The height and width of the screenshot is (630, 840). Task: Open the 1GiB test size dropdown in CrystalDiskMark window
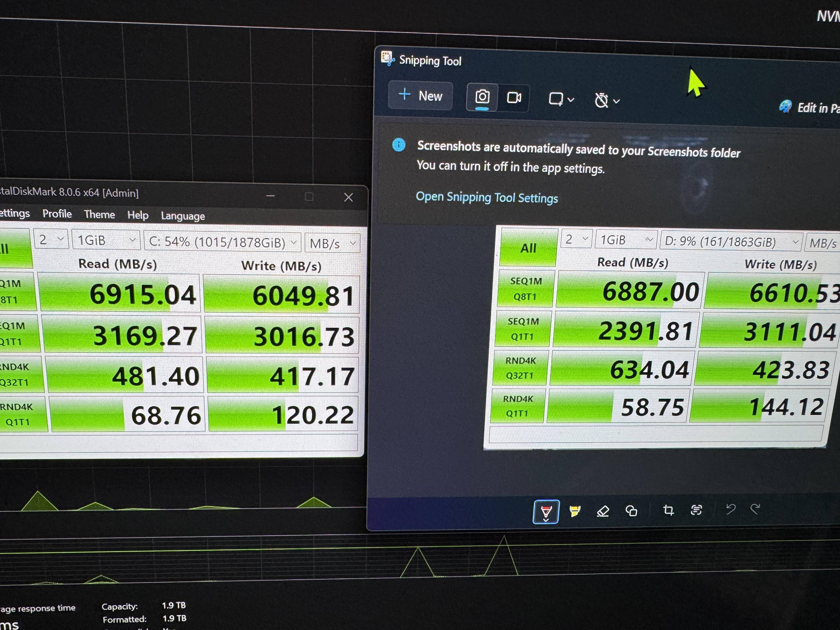[106, 240]
